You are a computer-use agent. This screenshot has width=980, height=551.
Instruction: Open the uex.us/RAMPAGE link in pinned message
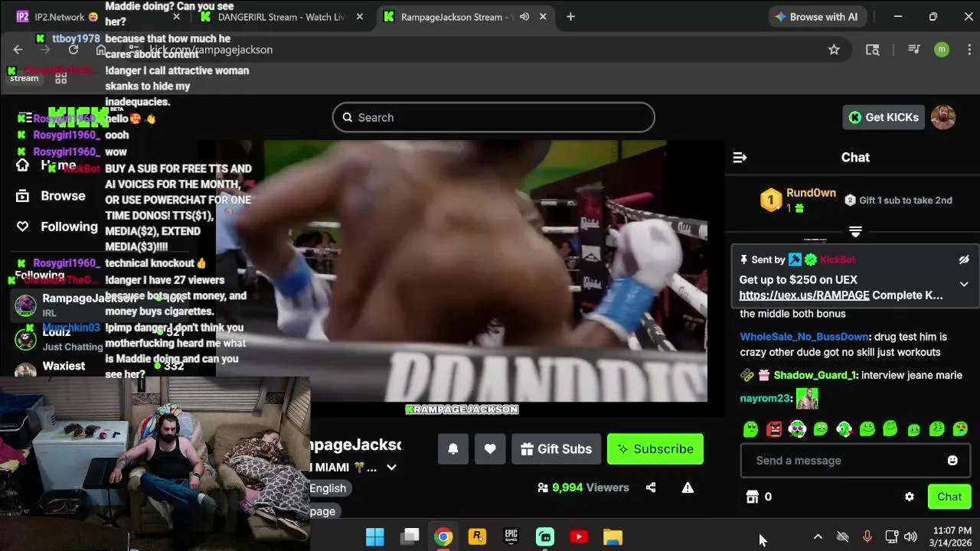[x=804, y=295]
